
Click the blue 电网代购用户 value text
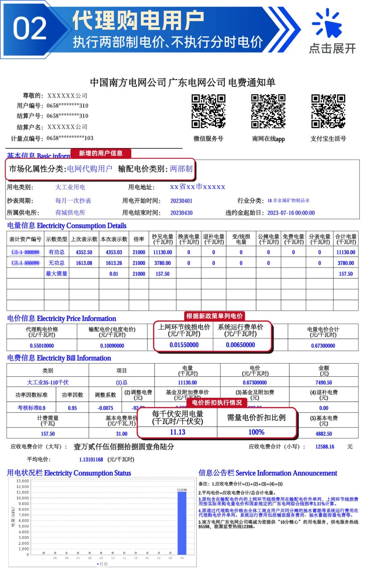point(90,169)
